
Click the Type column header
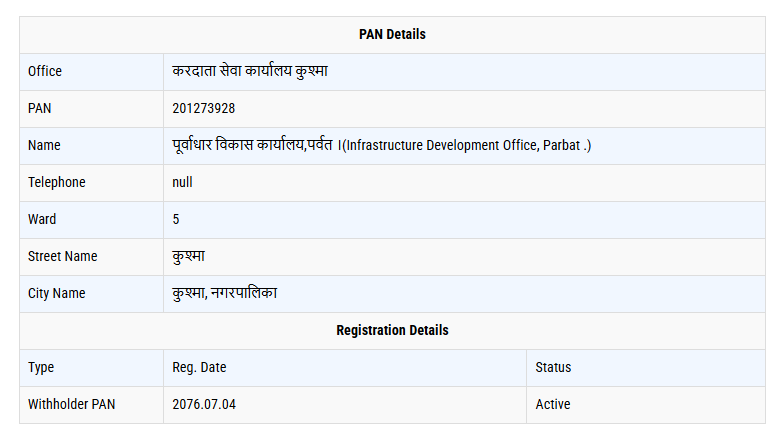pos(41,367)
